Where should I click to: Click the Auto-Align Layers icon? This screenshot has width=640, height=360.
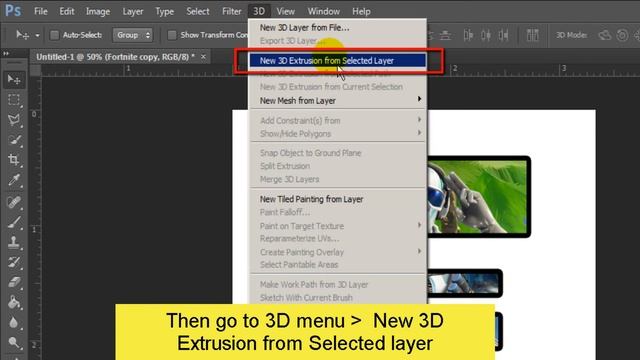click(x=532, y=36)
